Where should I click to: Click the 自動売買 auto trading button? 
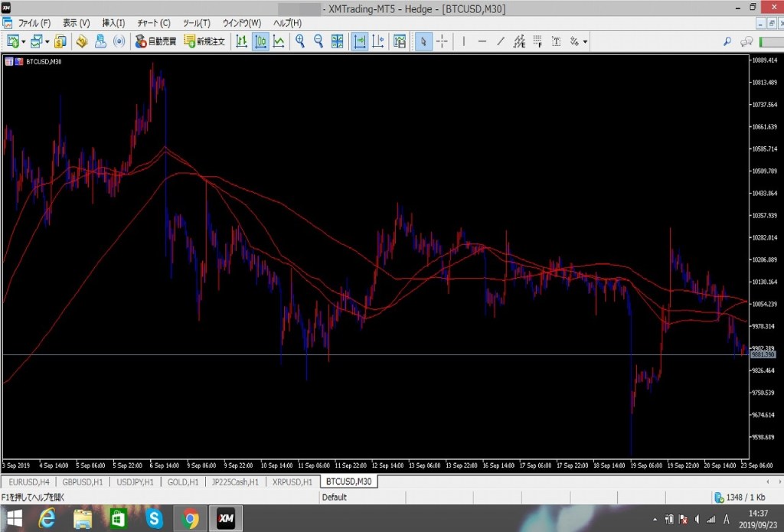pos(155,41)
